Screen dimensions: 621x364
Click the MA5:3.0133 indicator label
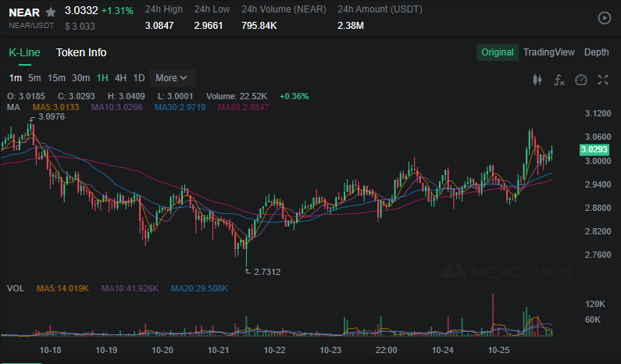55,107
